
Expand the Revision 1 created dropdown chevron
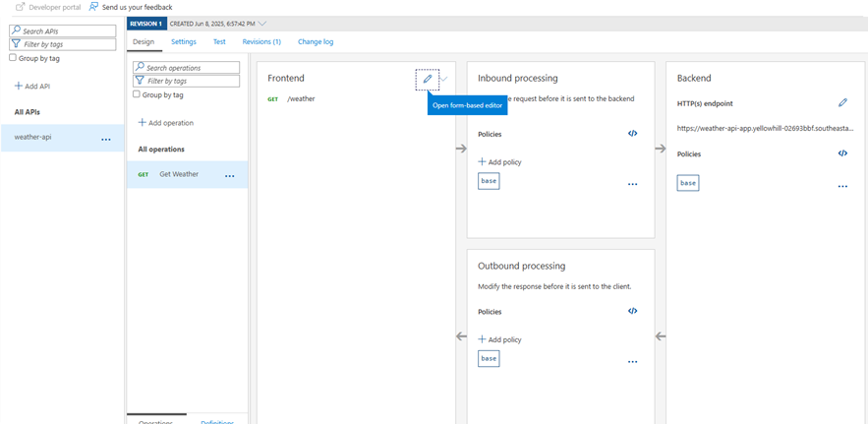(x=262, y=24)
